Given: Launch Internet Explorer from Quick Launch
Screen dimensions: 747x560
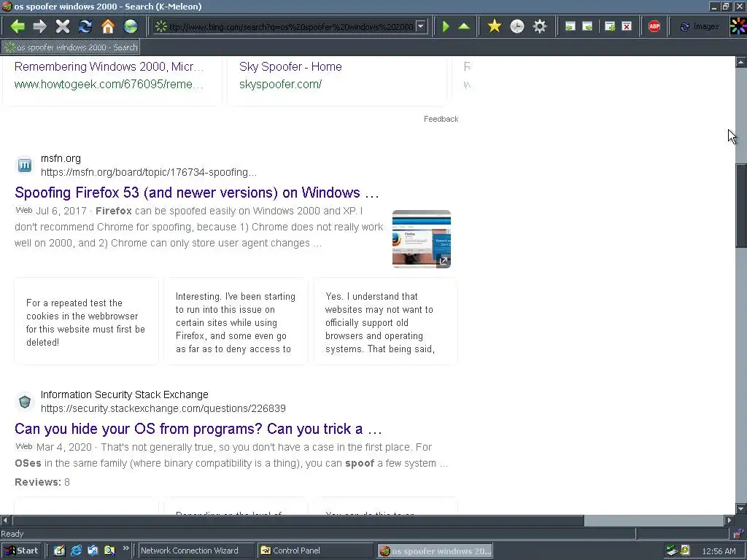Looking at the screenshot, I should [x=76, y=551].
